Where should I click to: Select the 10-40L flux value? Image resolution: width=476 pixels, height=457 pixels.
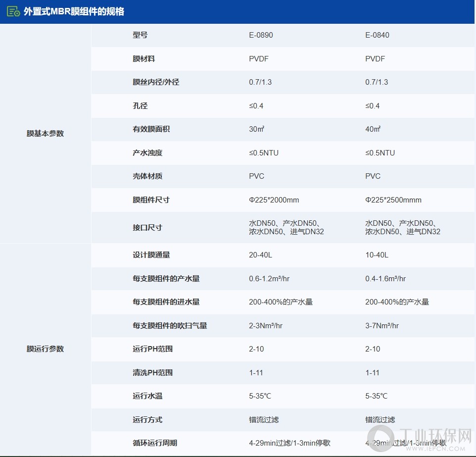377,255
